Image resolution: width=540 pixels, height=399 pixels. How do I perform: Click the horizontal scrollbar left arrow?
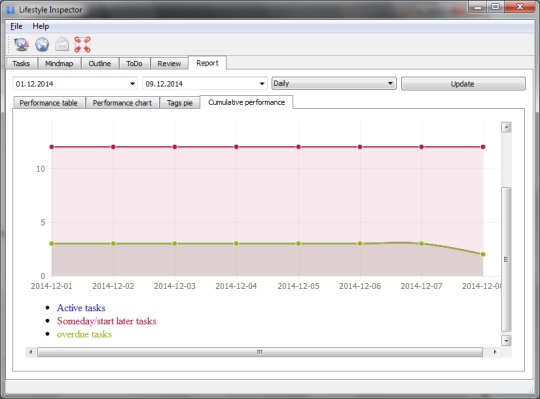[31, 352]
